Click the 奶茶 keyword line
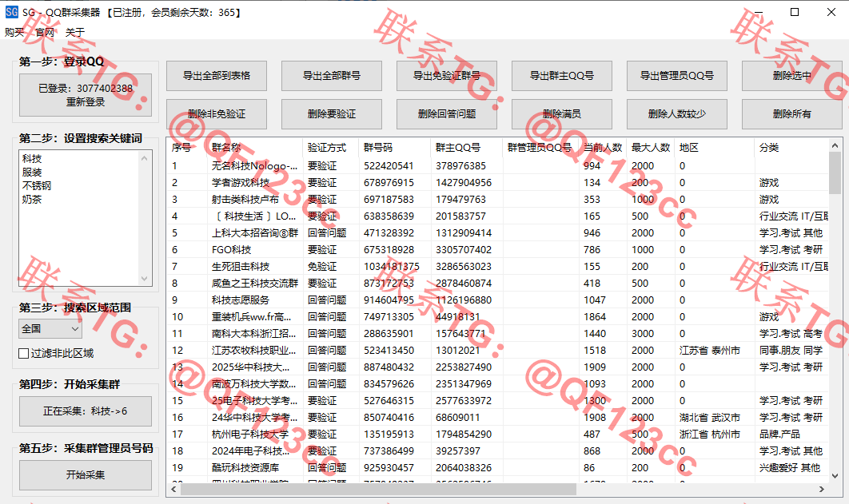 (x=32, y=200)
